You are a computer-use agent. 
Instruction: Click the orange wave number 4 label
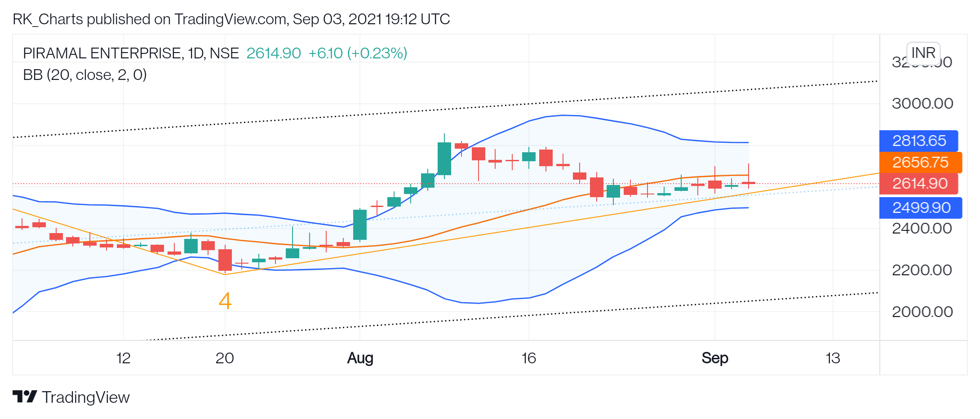[x=225, y=301]
